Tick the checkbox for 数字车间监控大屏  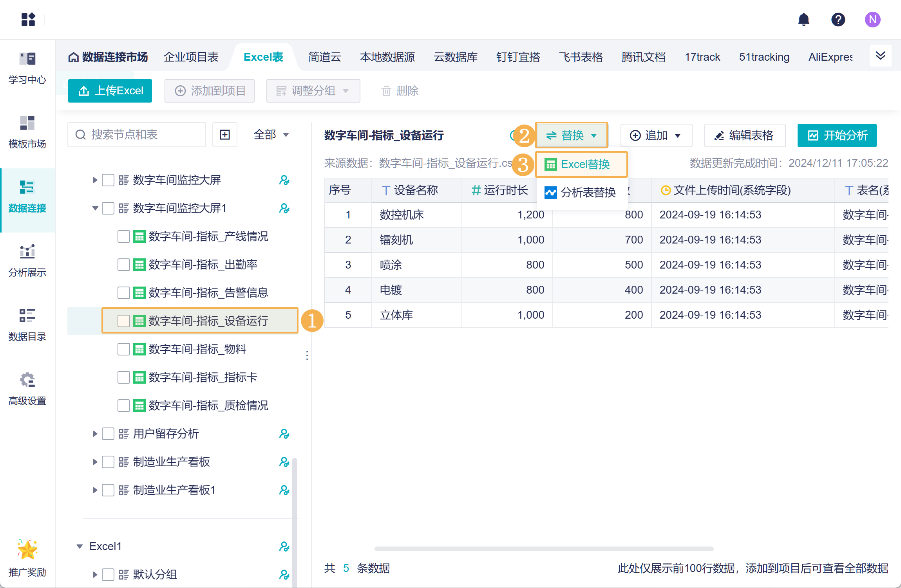tap(108, 180)
